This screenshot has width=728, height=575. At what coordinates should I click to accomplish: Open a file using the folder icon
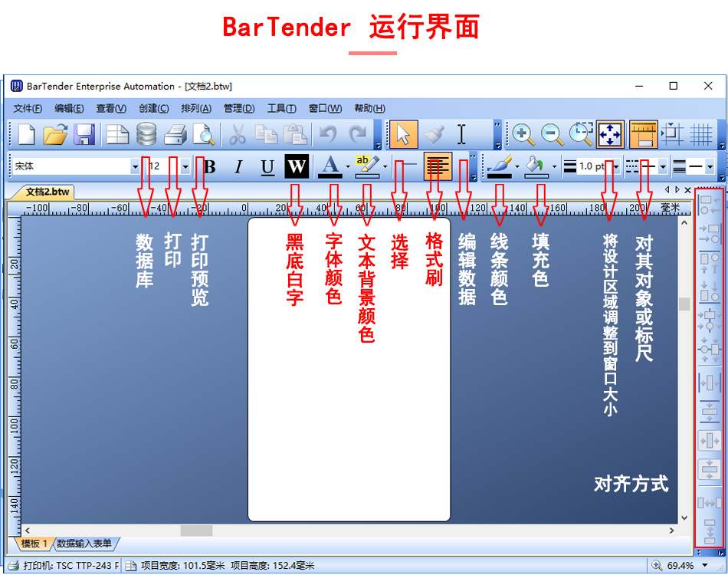[x=55, y=135]
